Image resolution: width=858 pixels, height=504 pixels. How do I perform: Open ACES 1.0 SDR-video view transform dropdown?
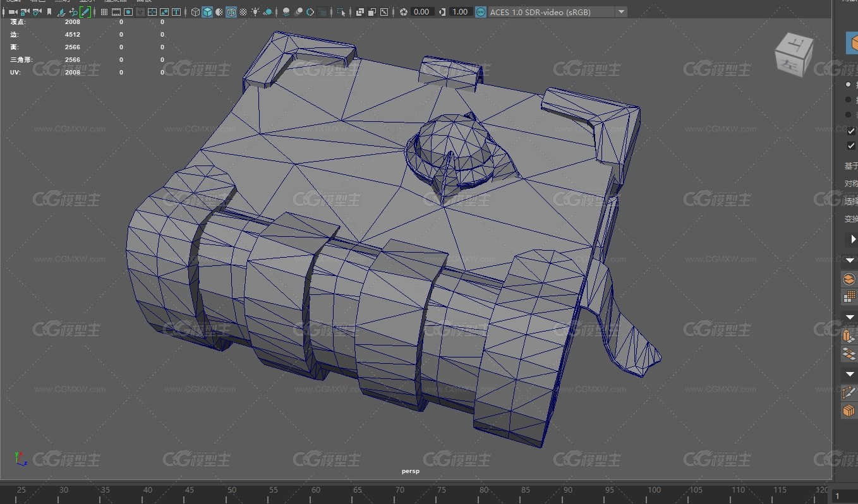coord(557,12)
